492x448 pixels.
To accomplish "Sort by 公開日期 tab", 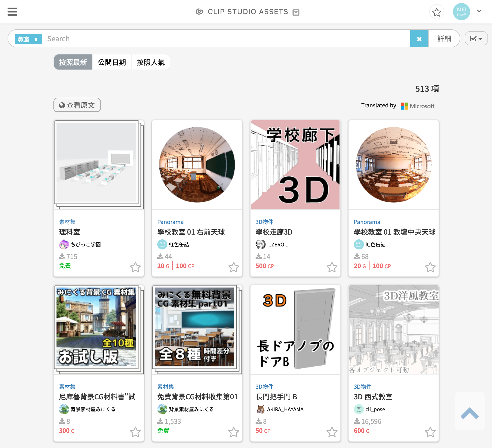I will [x=112, y=62].
